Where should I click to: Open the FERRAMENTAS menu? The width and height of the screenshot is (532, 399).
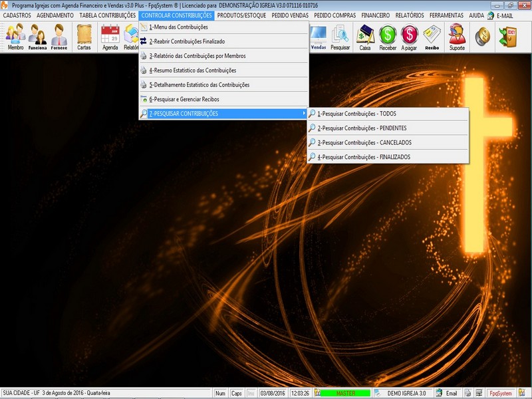coord(446,15)
